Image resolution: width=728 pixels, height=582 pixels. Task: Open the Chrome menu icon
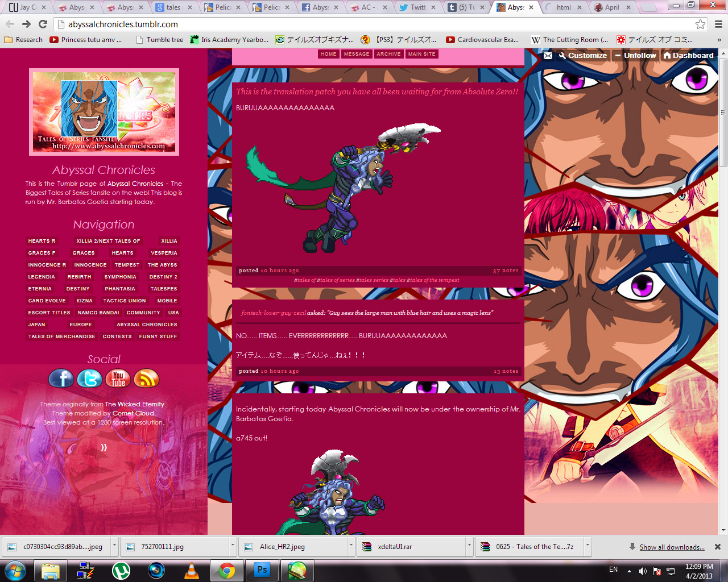[x=718, y=24]
